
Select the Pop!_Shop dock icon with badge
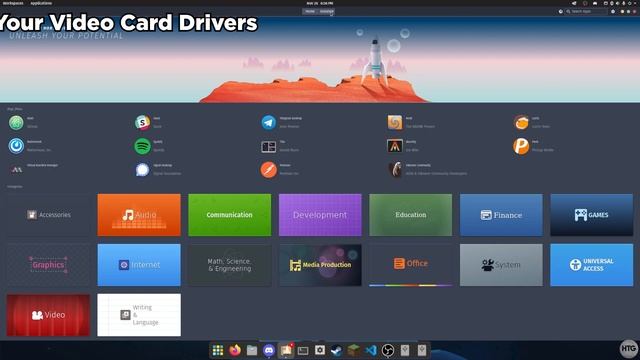286,350
